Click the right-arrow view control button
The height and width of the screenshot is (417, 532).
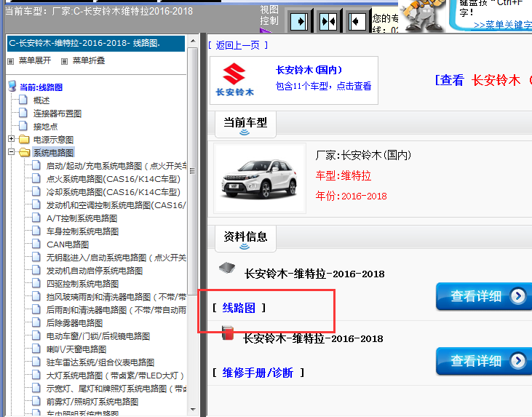coord(298,21)
